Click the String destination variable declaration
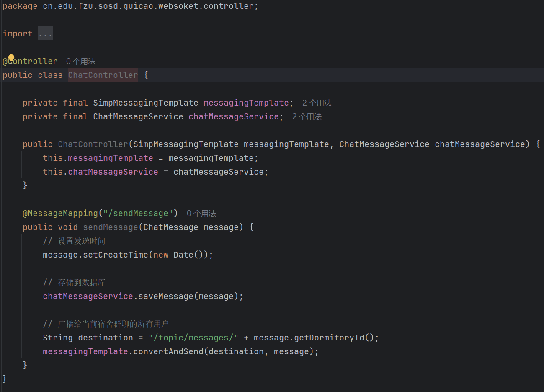Screen dimensions: 544x392 [88, 338]
